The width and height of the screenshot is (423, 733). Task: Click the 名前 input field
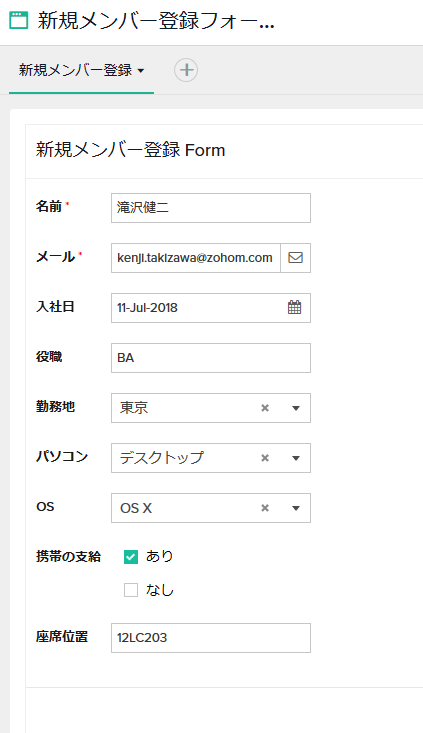[x=211, y=208]
